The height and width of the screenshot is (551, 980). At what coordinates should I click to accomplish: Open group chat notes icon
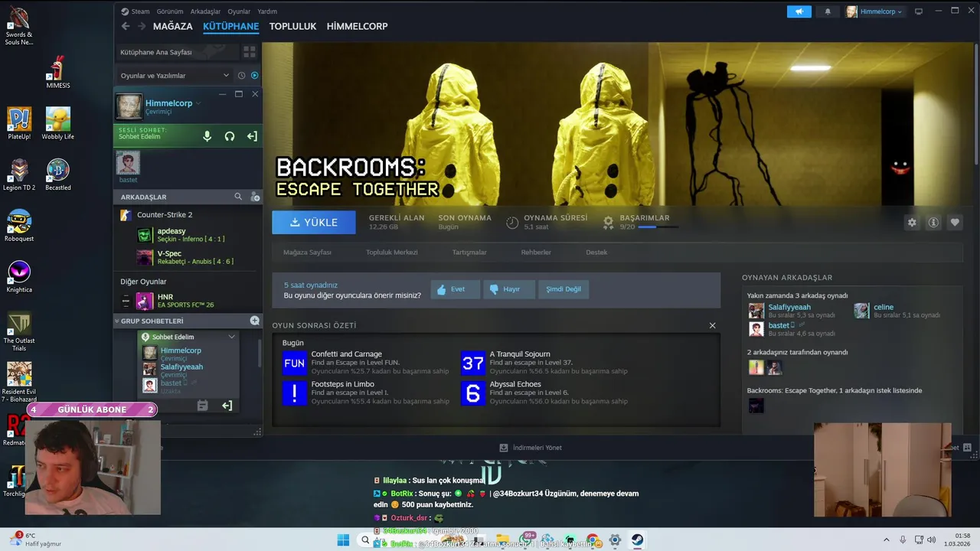[202, 406]
